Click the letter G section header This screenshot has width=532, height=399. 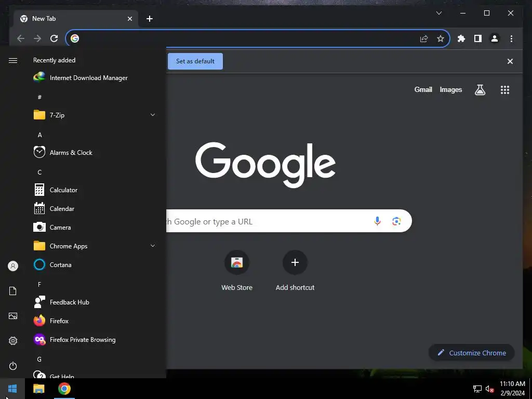[39, 360]
